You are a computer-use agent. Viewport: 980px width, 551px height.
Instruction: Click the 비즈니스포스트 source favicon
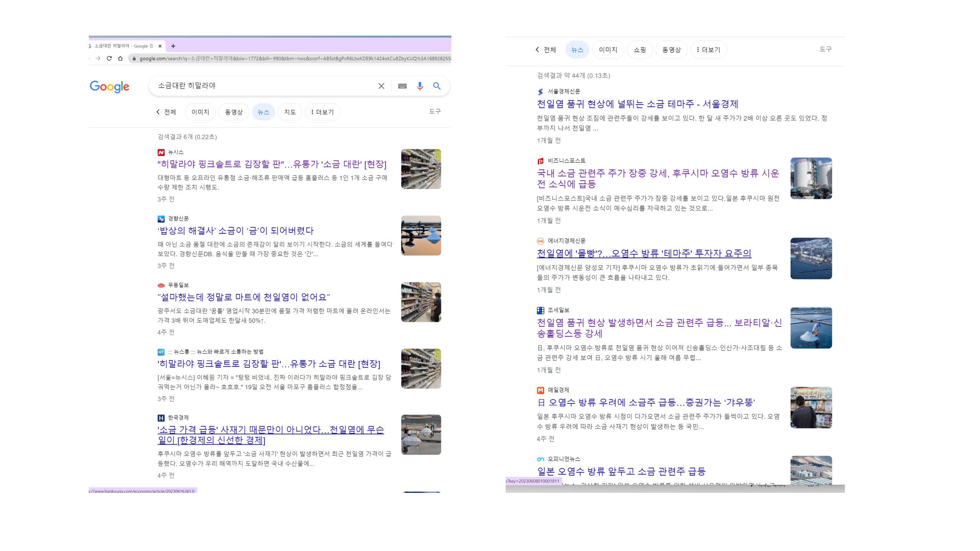click(541, 161)
